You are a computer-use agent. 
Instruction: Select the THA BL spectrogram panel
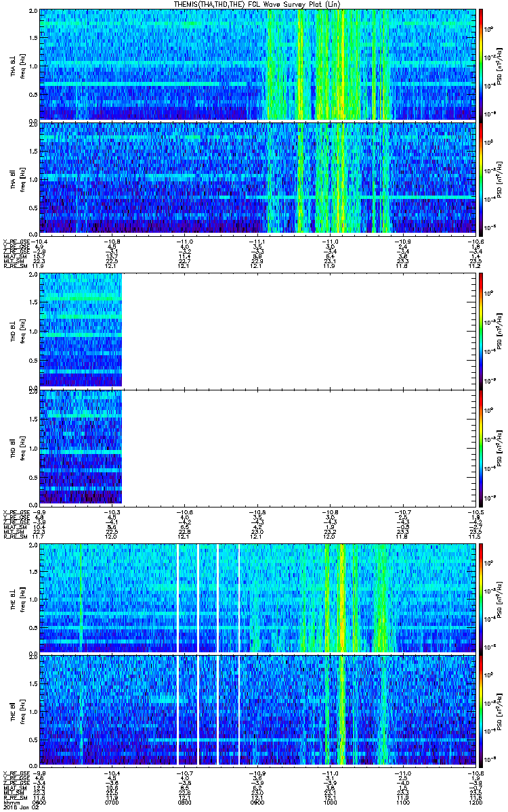[x=257, y=64]
